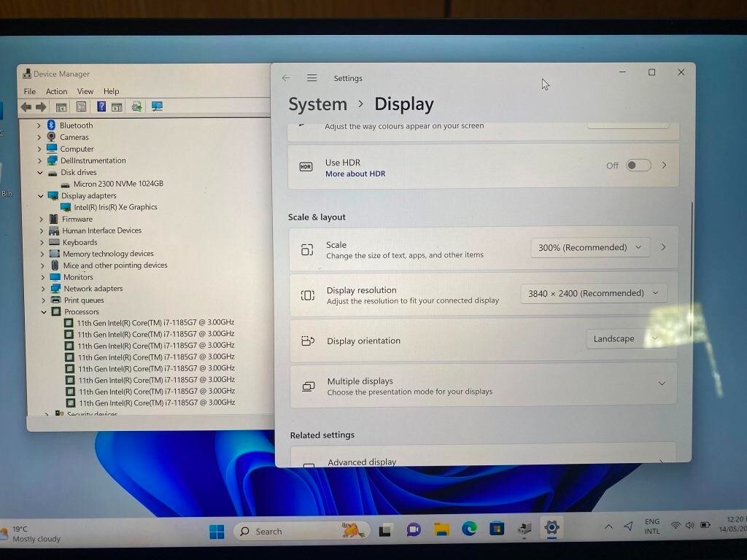Select Memory technology devices item

click(108, 254)
